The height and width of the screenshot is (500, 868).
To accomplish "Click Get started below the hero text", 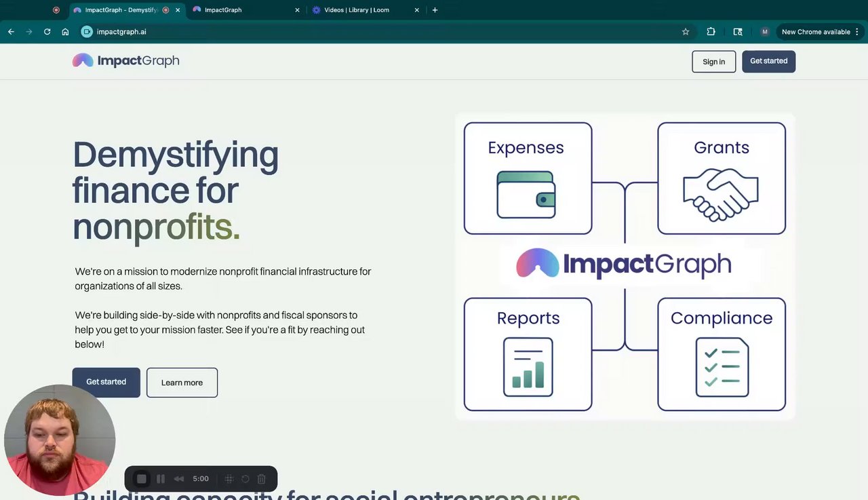I will tap(106, 382).
